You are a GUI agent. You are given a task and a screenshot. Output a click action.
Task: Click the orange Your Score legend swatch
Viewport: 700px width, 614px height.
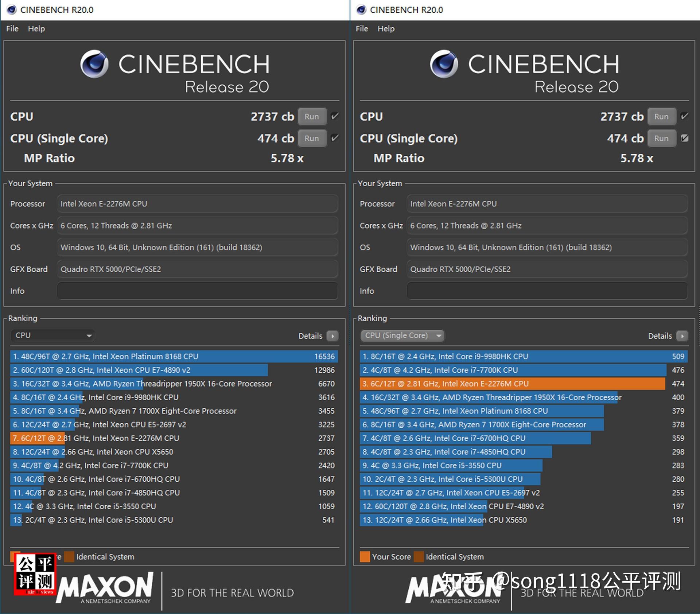(x=365, y=557)
